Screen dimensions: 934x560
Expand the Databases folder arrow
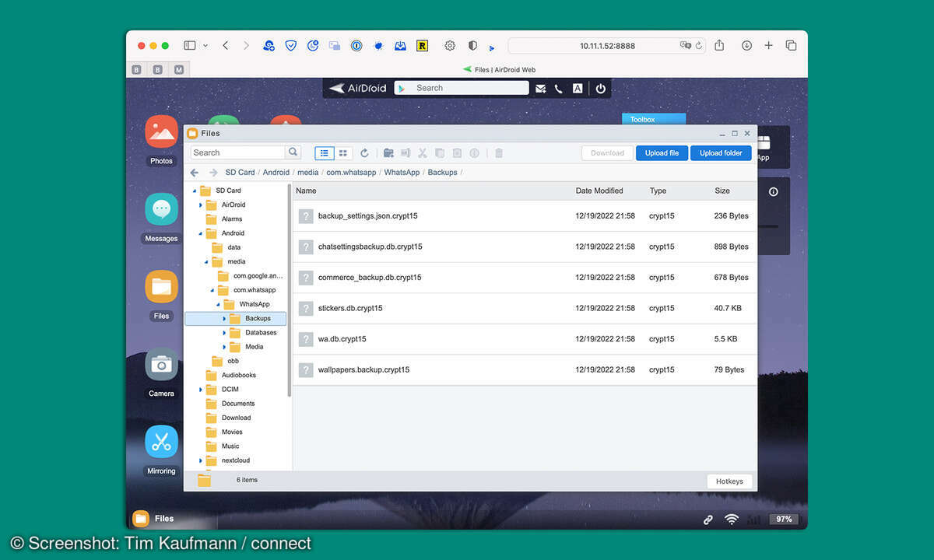tap(224, 333)
